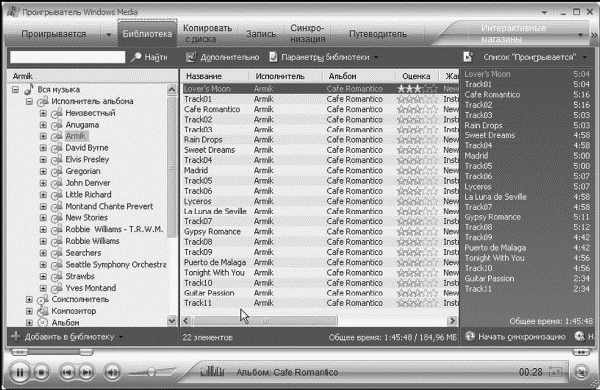
Task: Expand the Anugama artist node
Action: pyautogui.click(x=43, y=125)
